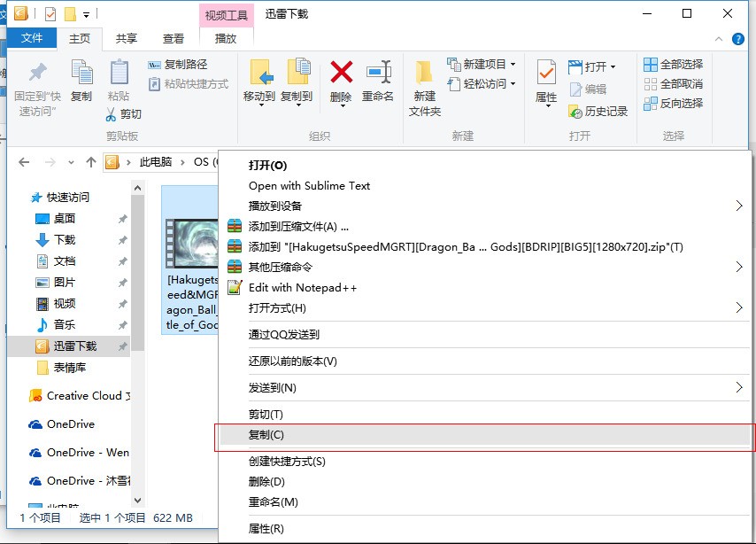Click the 复制 icon in the clipboard group
Image resolution: width=756 pixels, height=544 pixels.
point(81,72)
